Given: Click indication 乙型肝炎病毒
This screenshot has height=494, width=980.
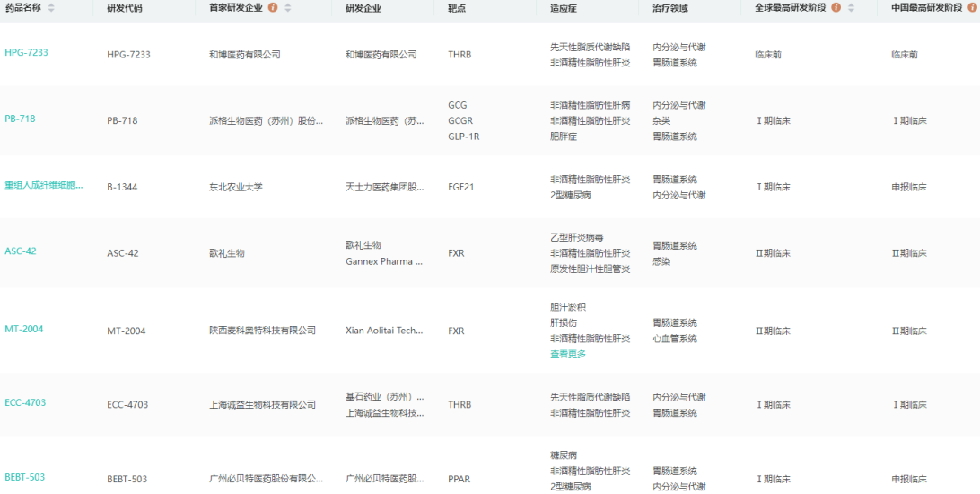Looking at the screenshot, I should coord(577,238).
